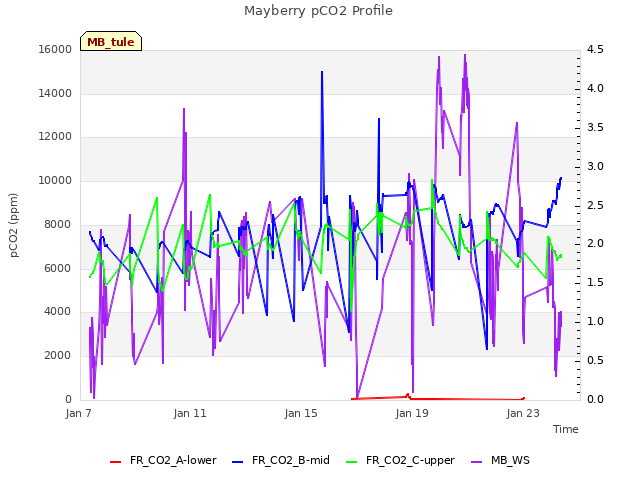
Task: Click the 1.5 right axis value
Action: tap(595, 282)
